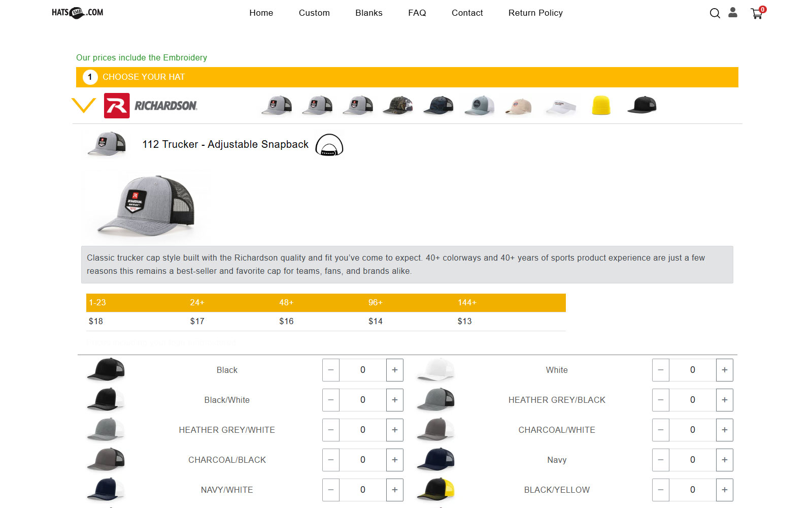Open the search magnifier icon
Viewport: 812px width, 508px height.
pyautogui.click(x=715, y=13)
